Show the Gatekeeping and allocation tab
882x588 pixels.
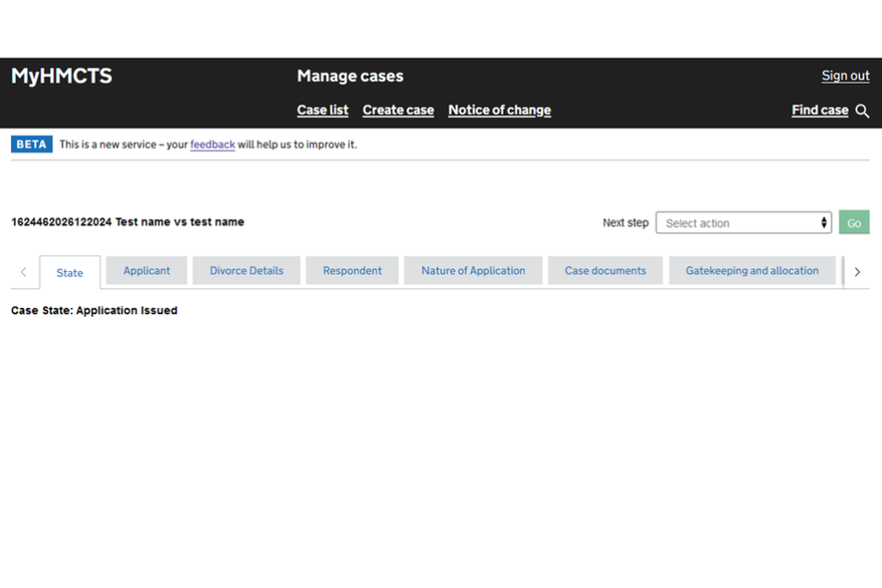[752, 271]
